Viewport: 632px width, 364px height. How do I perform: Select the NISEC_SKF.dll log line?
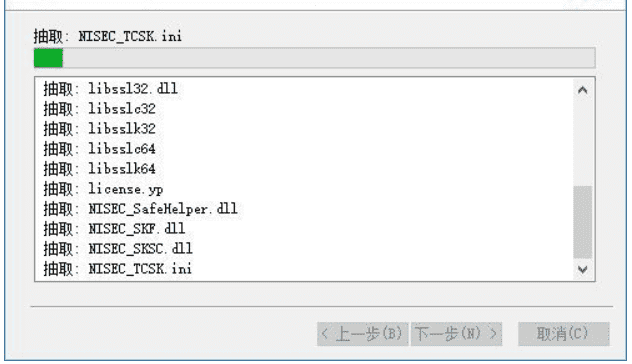pos(114,229)
